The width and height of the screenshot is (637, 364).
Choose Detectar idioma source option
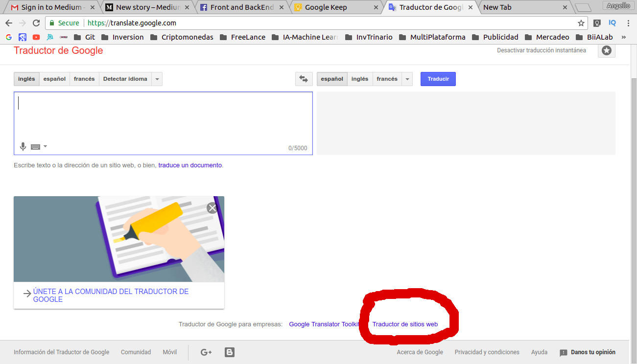125,79
